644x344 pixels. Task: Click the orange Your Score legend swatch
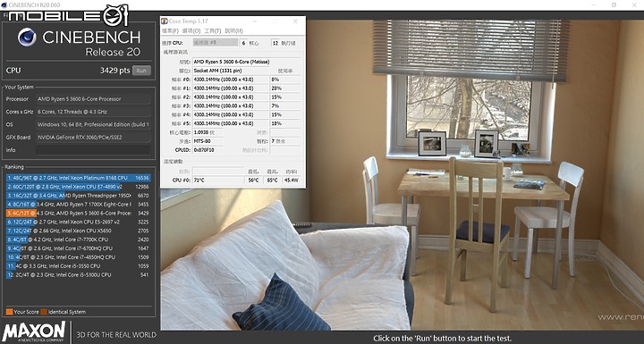(10, 312)
